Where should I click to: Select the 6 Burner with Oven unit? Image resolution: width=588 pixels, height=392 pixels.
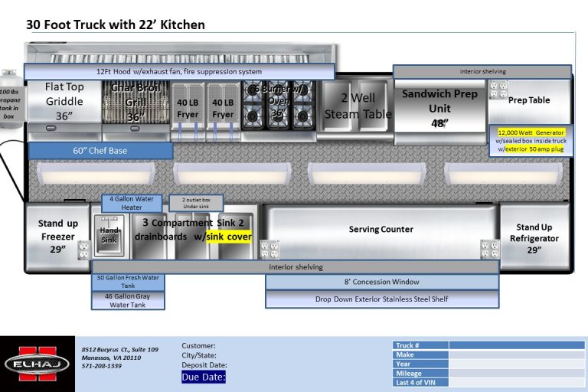tap(278, 107)
